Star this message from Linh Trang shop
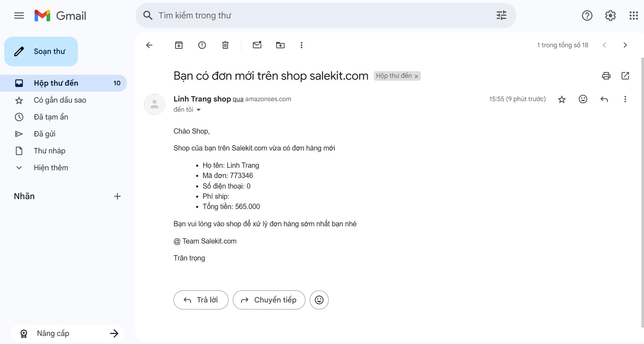The width and height of the screenshot is (644, 344). click(x=562, y=99)
